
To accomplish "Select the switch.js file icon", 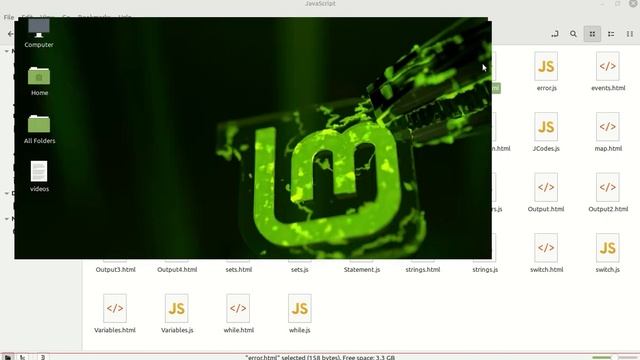I will pos(607,248).
